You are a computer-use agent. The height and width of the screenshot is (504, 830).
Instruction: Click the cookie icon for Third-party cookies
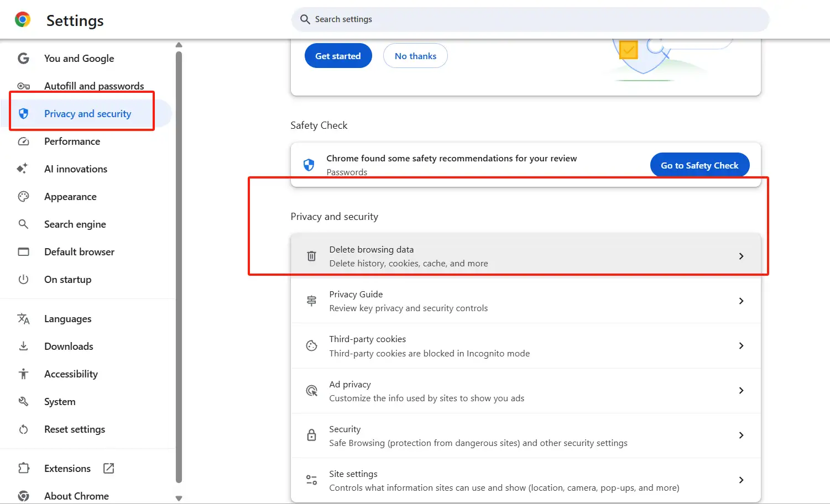[312, 345]
